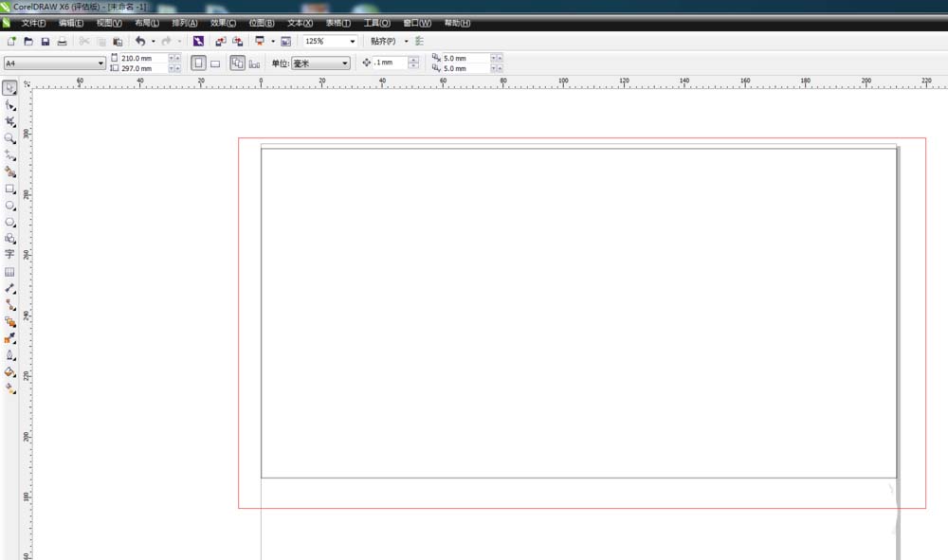Click the Undo arrow
The width and height of the screenshot is (948, 560).
pos(140,42)
